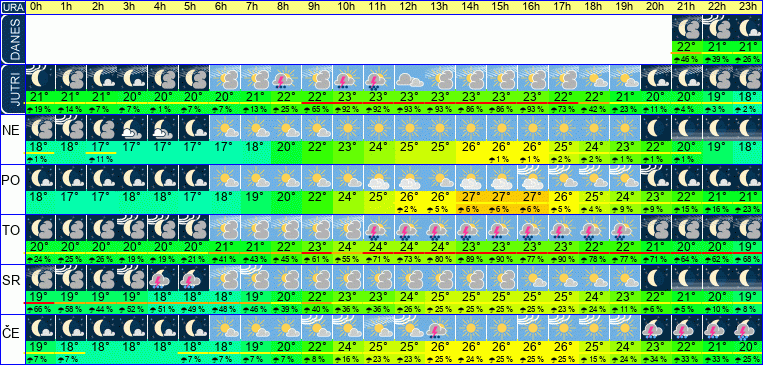Screen dimensions: 763x365
Task: Click the 23h column header
Action: tap(748, 7)
